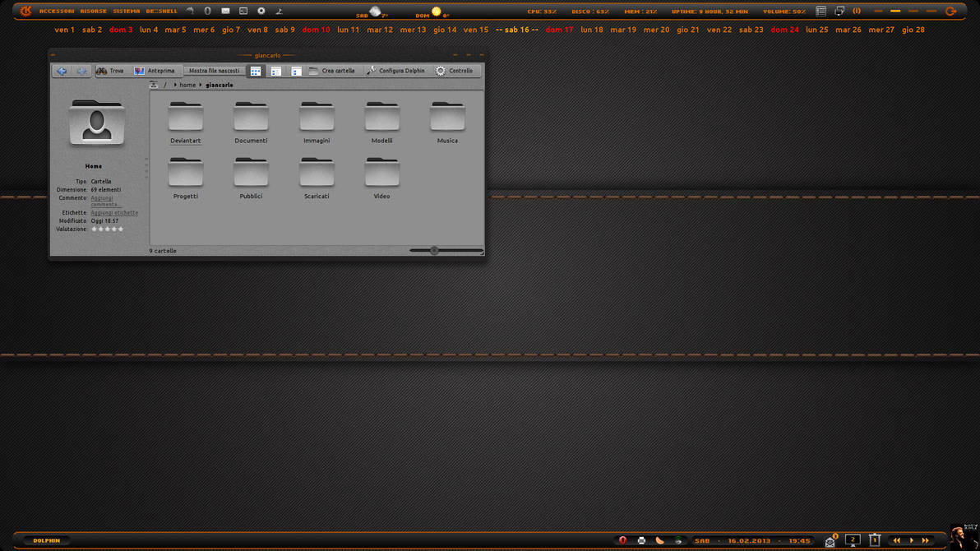Set the star rating in Valutazione

coord(108,229)
